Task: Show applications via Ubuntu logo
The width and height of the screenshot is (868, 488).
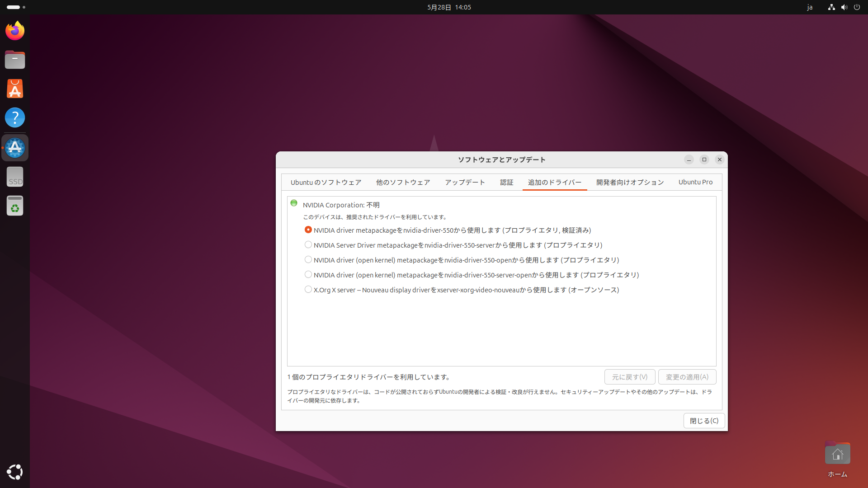Action: click(x=15, y=472)
